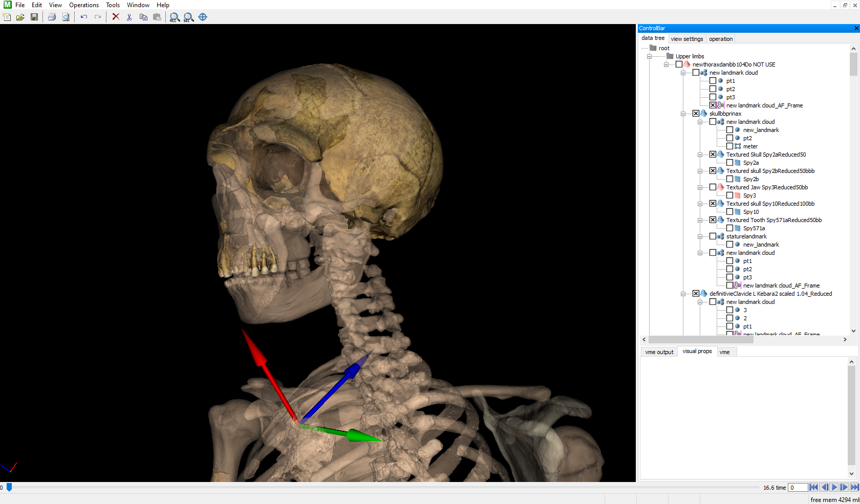Click the scissors Cut icon
Viewport: 860px width, 504px height.
[x=129, y=17]
